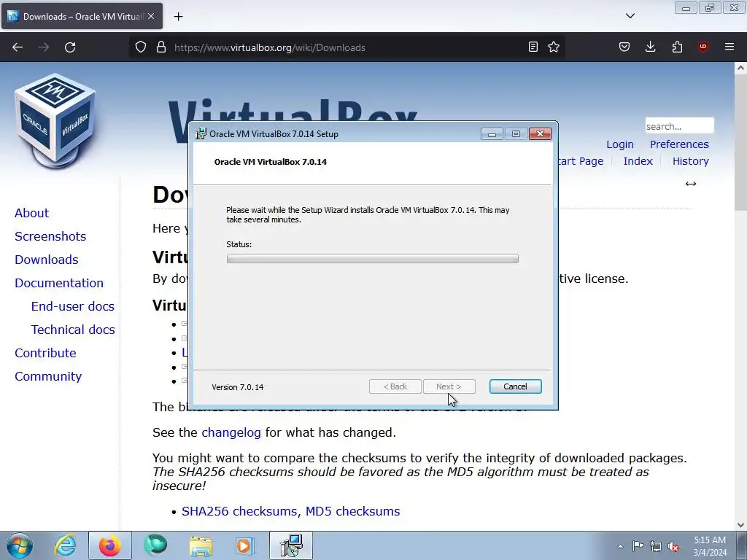Click uBlock Origin toolbar icon

(x=703, y=47)
